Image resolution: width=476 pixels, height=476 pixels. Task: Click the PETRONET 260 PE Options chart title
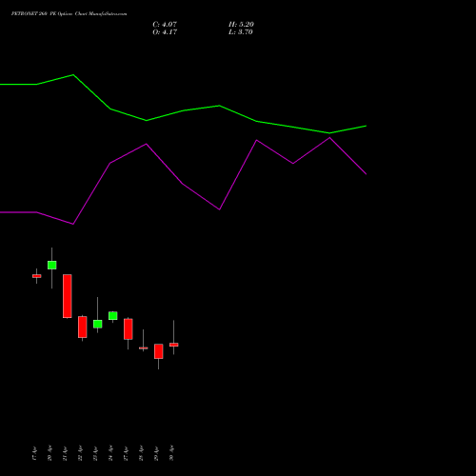point(69,13)
